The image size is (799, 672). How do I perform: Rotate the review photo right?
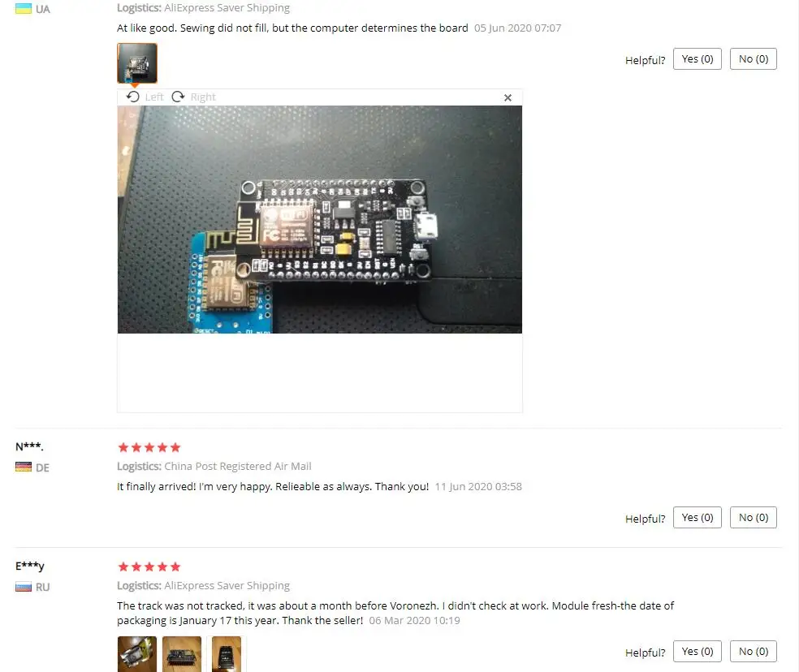[193, 97]
